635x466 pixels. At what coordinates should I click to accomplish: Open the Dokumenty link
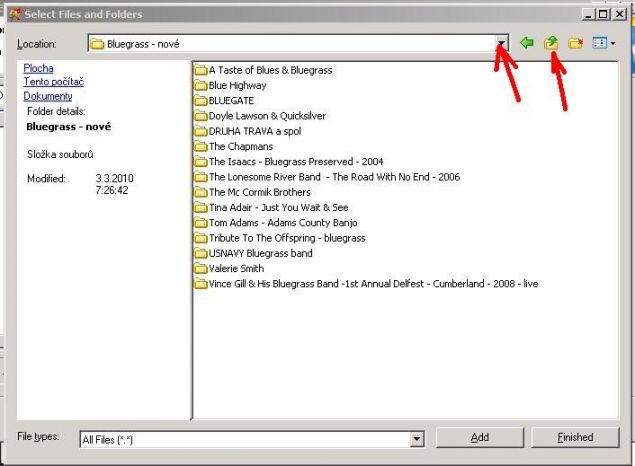[x=48, y=96]
